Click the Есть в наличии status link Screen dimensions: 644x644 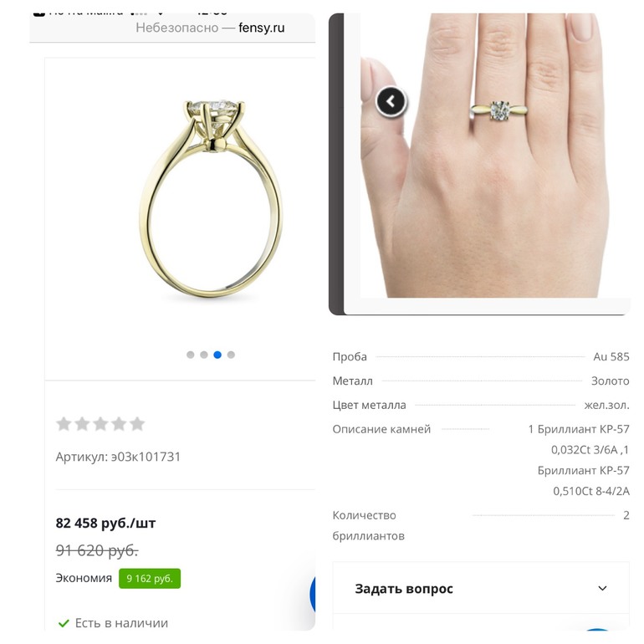point(121,623)
